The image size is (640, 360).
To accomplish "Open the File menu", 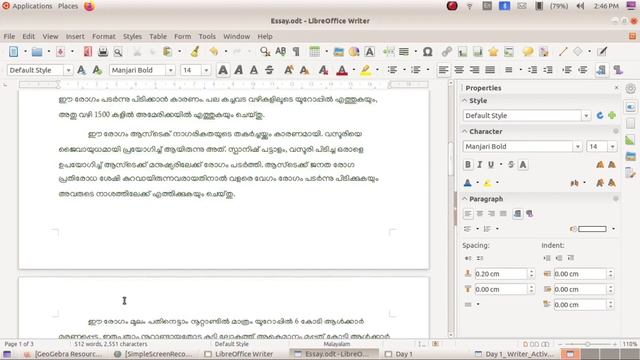I will coord(9,36).
